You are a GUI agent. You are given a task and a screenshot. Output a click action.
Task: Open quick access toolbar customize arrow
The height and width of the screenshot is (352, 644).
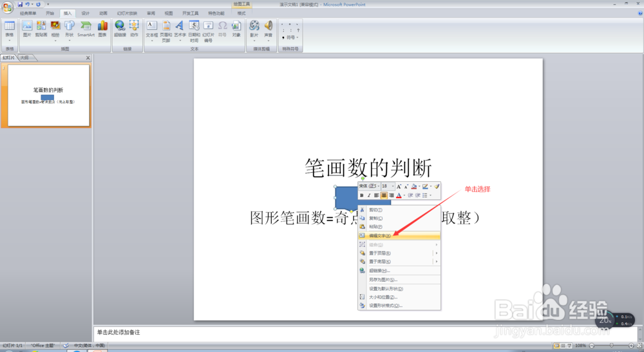[48, 4]
